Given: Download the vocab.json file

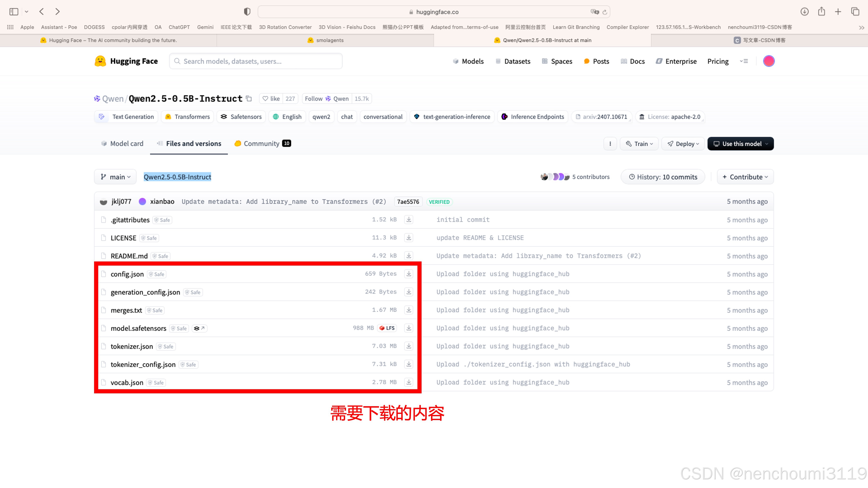Looking at the screenshot, I should click(408, 382).
